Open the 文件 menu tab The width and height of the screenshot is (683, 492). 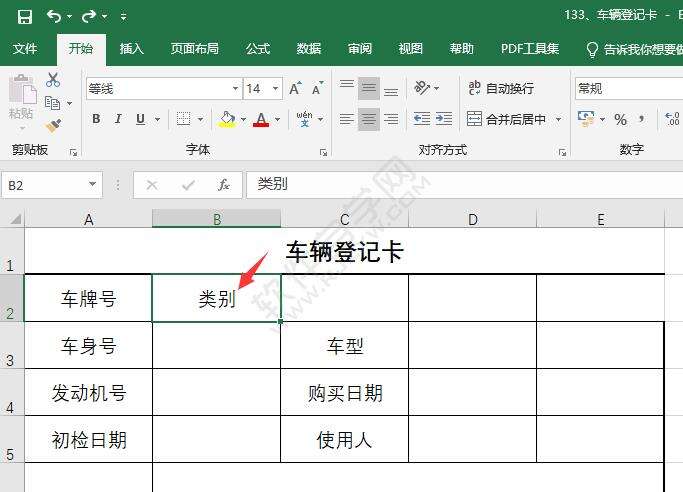click(25, 48)
